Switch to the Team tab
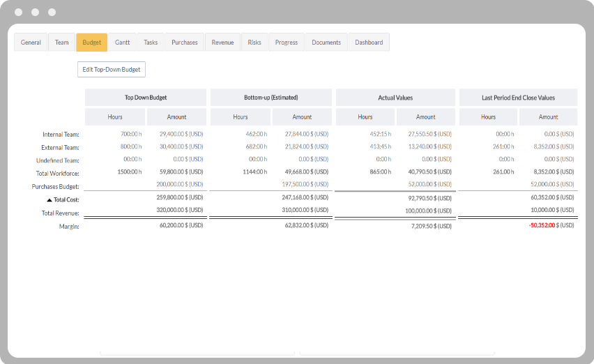594x364 pixels. pyautogui.click(x=62, y=43)
